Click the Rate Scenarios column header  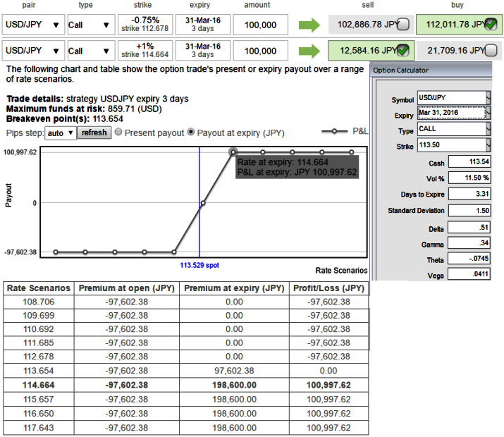(x=39, y=288)
